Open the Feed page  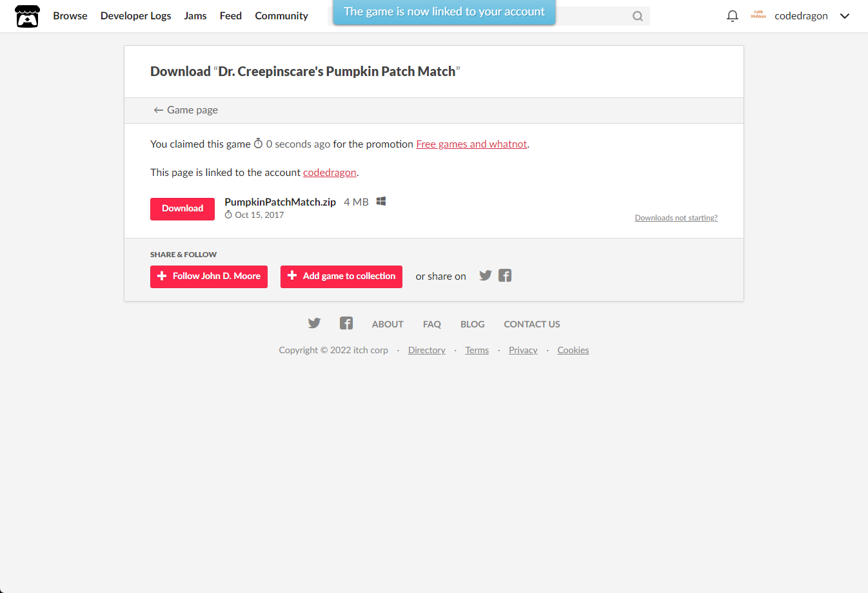pyautogui.click(x=231, y=16)
